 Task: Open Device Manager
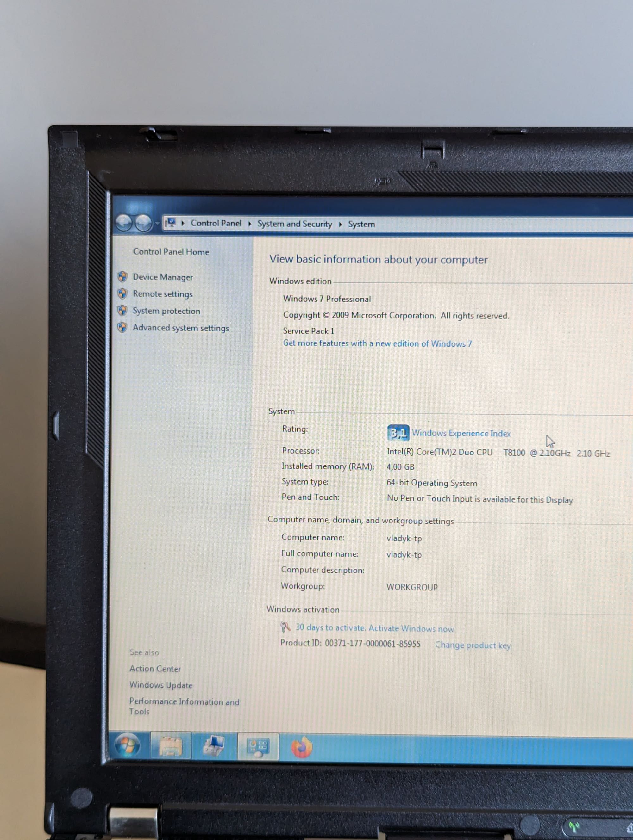(x=163, y=277)
